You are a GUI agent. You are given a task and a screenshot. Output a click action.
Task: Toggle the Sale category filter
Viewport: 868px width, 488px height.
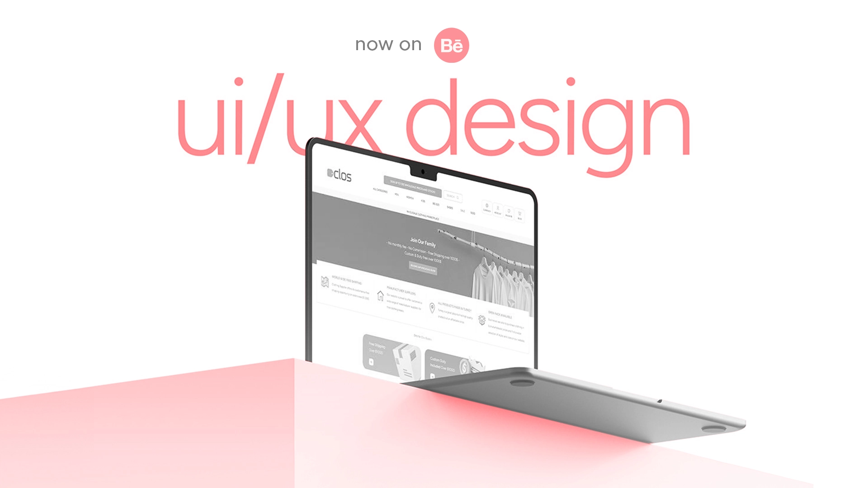(x=462, y=210)
